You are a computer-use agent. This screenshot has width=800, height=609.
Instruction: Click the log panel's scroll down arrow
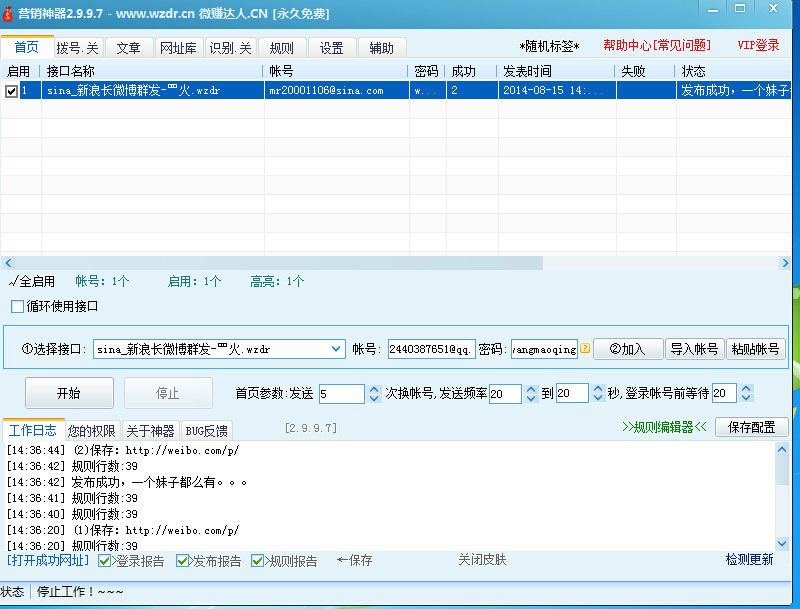click(781, 543)
